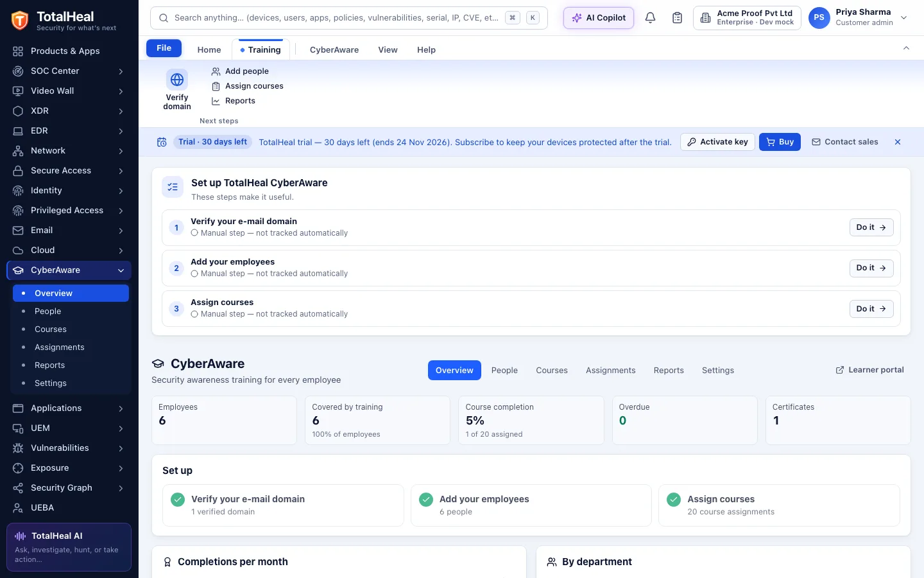Open Courses in the sidebar submenu
924x578 pixels.
click(x=71, y=329)
